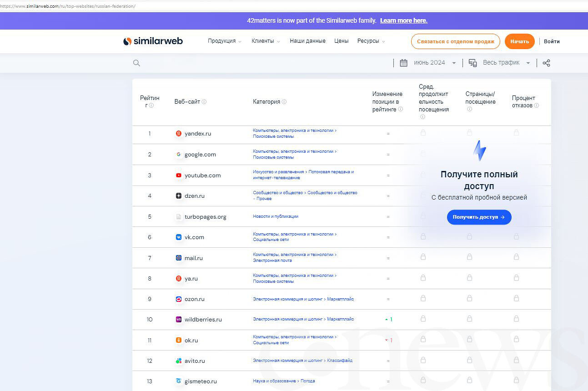Click the lock icon in ozon.ru bounce column
Image resolution: width=588 pixels, height=391 pixels.
[516, 299]
